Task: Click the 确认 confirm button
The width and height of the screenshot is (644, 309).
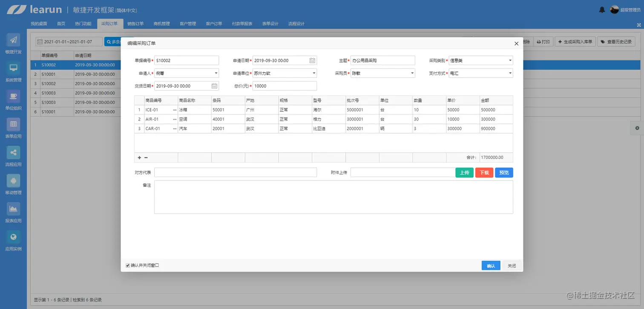Action: [491, 266]
